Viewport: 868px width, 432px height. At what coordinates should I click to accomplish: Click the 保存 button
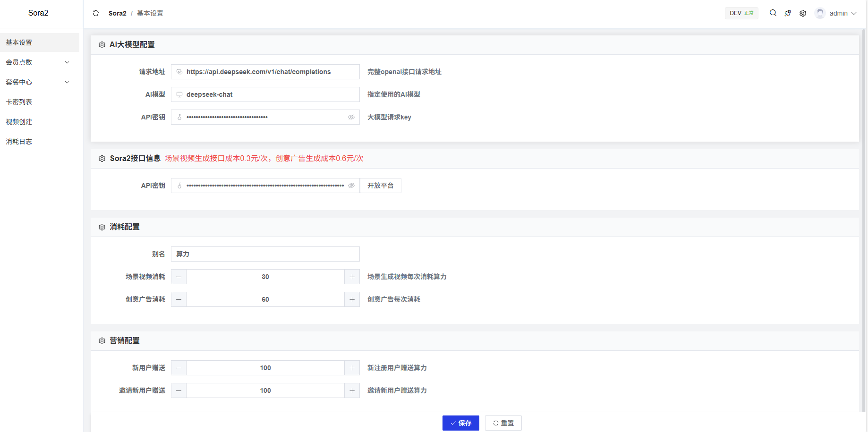coord(460,423)
